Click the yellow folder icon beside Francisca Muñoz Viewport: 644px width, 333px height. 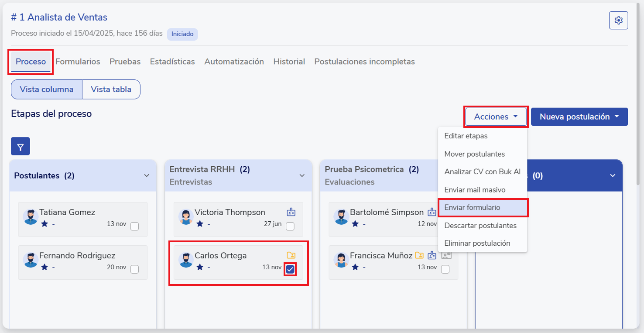[419, 255]
